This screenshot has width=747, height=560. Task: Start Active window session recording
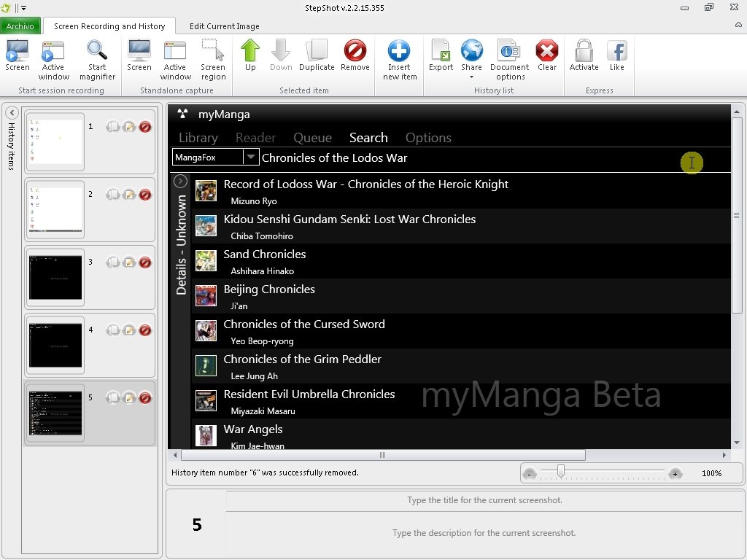pos(53,60)
